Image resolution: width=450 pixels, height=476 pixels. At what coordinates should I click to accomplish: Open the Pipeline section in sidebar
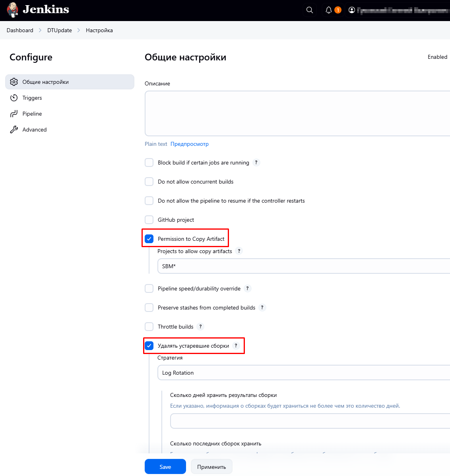tap(32, 114)
